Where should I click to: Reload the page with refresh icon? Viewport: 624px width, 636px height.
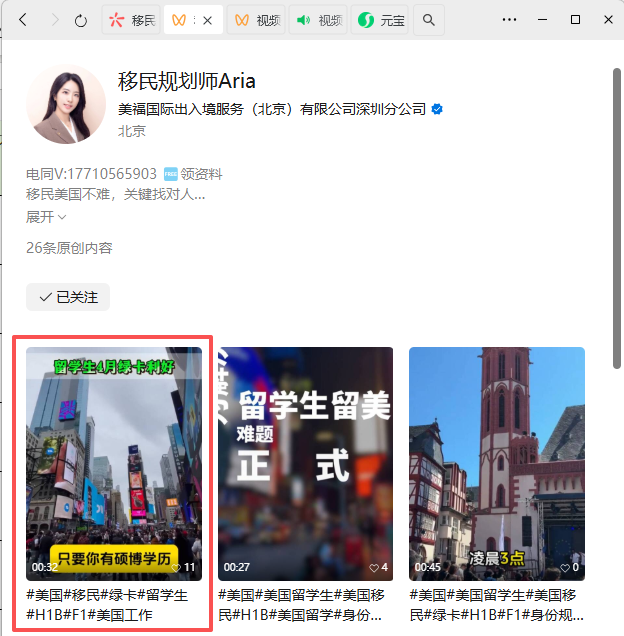81,20
